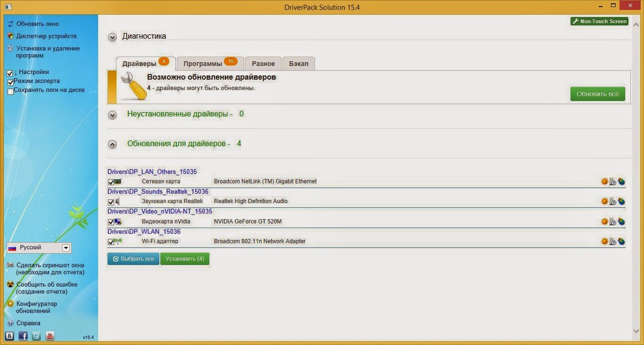This screenshot has width=644, height=345.
Task: Click the device info question icon for Realtek Audio
Action: (x=613, y=201)
